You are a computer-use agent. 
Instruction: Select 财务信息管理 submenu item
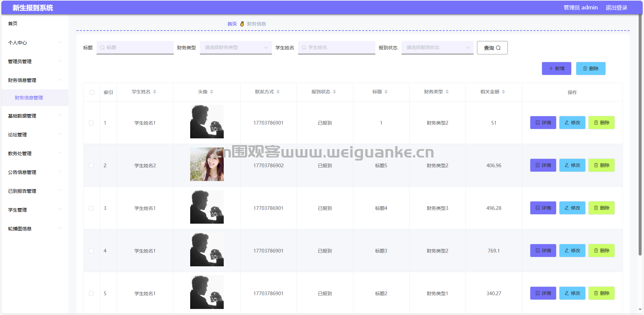coord(29,98)
